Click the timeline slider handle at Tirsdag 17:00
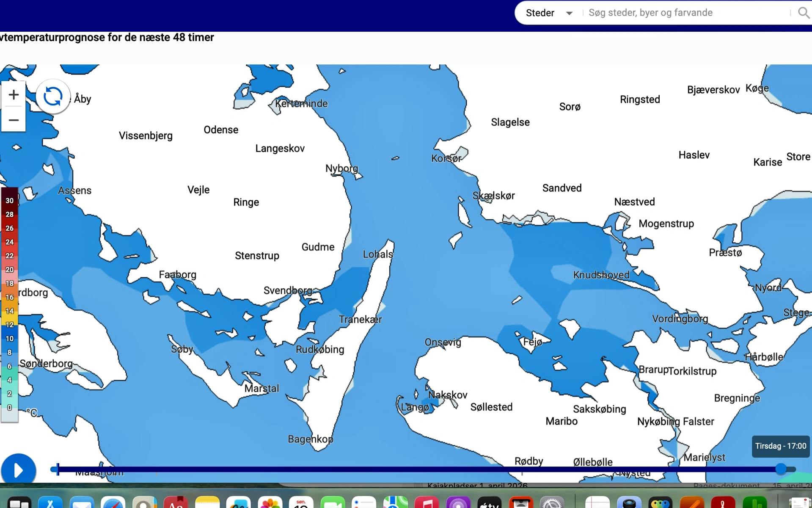 coord(781,469)
